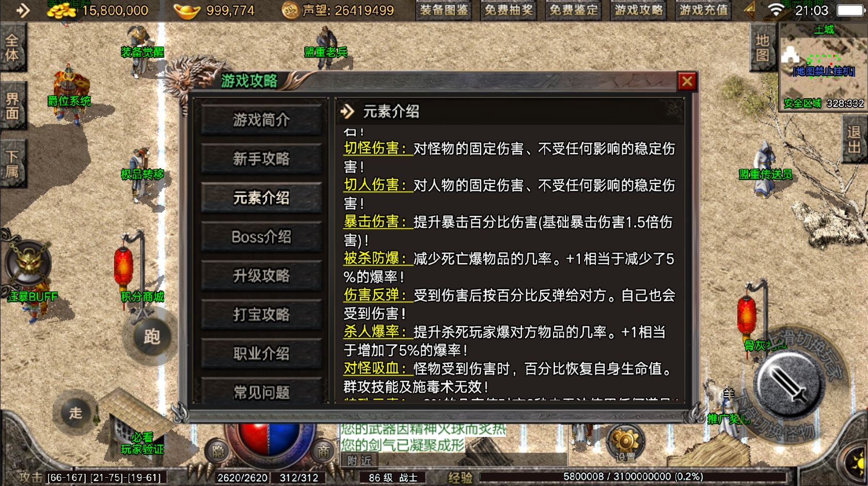Tap the round 隐 hide button

coord(218,452)
